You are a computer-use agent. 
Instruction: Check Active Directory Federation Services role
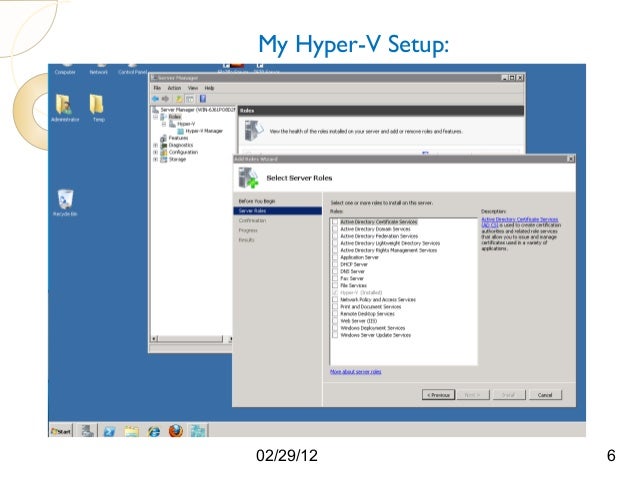335,236
